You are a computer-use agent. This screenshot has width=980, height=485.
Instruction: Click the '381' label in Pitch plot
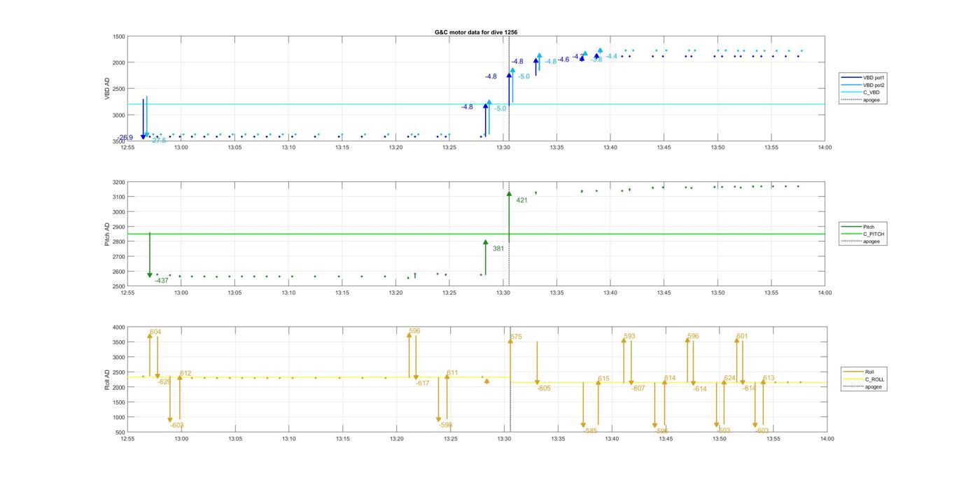click(x=498, y=248)
